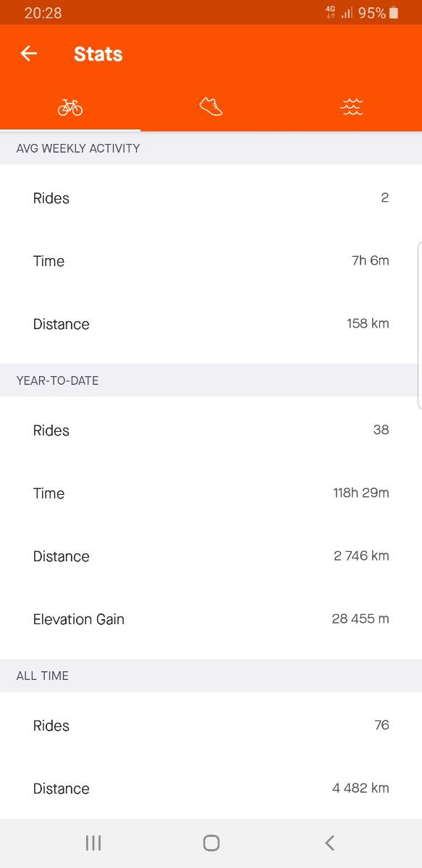Switch to the running shoe tab
This screenshot has width=422, height=868.
click(x=211, y=108)
